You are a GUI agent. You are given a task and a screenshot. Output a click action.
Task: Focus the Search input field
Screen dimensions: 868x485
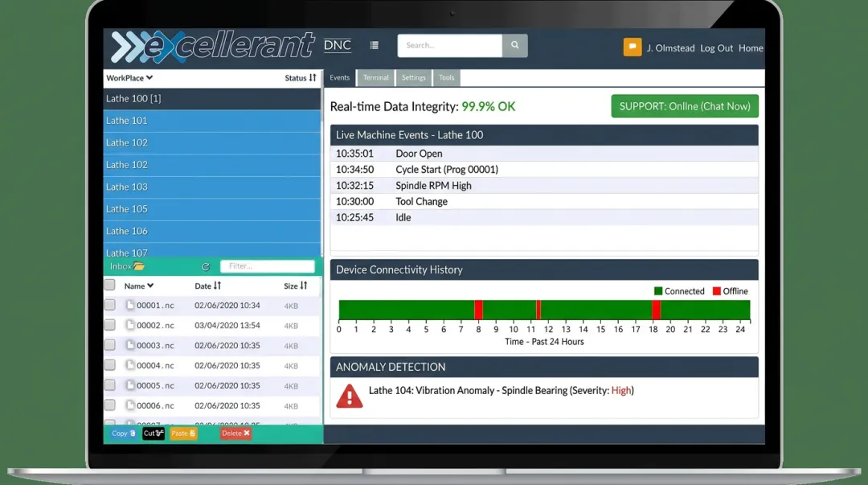449,46
